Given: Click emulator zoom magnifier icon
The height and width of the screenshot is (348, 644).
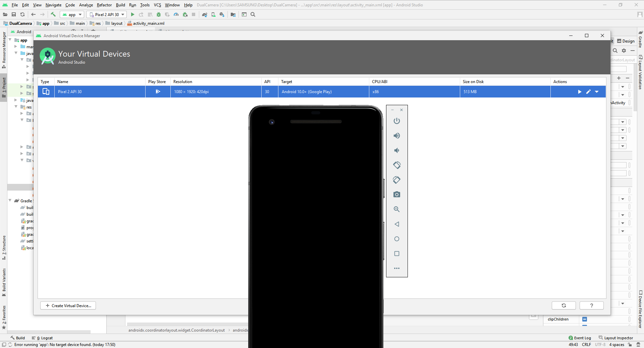Looking at the screenshot, I should pos(397,209).
